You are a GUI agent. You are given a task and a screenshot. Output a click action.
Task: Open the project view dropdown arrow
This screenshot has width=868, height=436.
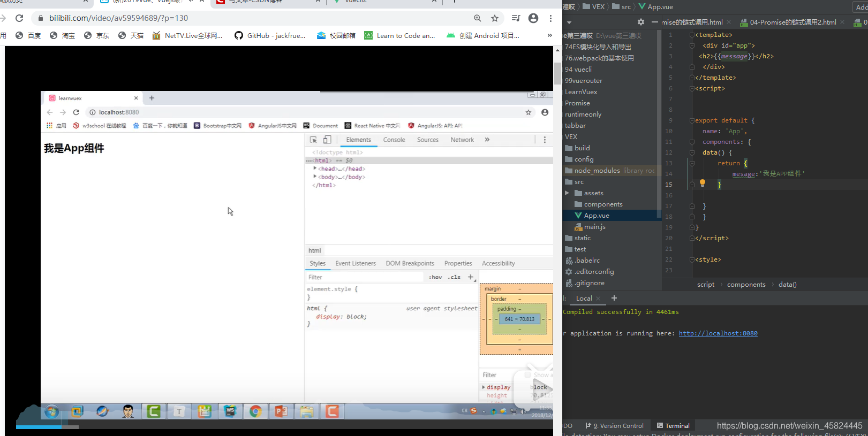[x=569, y=22]
